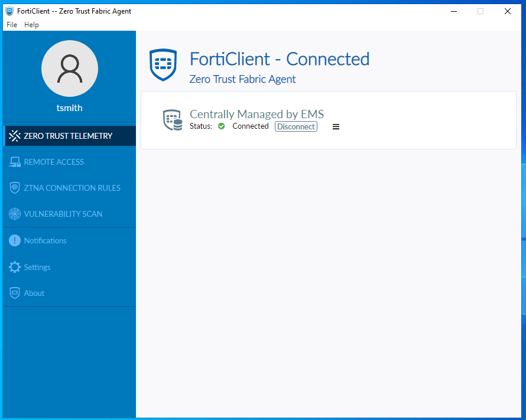Select the REMOTE ACCESS label in sidebar
This screenshot has width=526, height=420.
coord(54,162)
